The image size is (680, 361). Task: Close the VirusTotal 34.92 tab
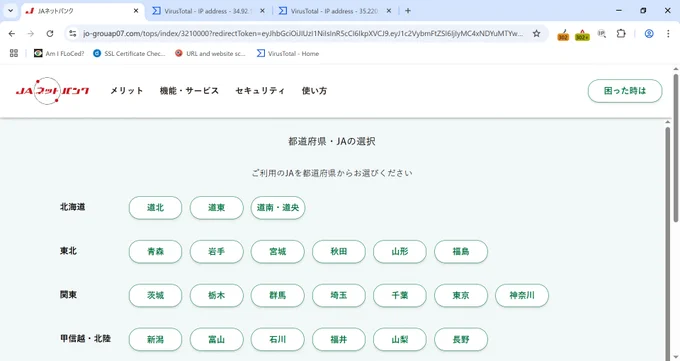point(262,11)
